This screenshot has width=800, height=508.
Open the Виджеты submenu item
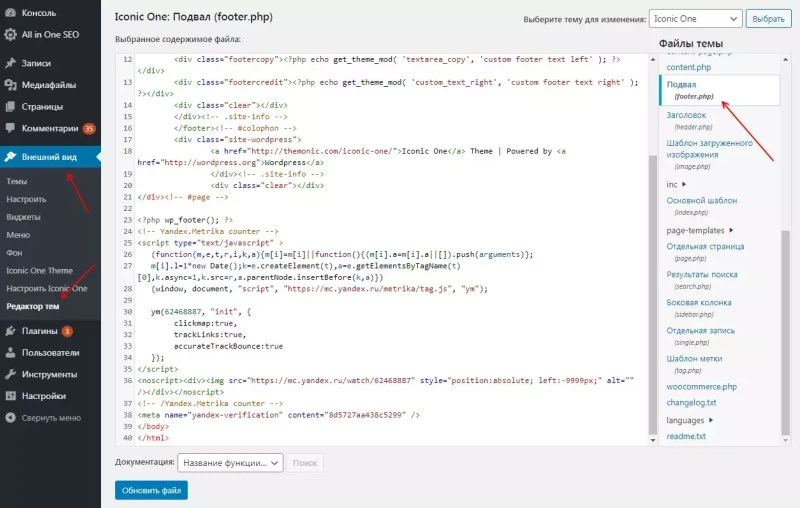[x=23, y=217]
